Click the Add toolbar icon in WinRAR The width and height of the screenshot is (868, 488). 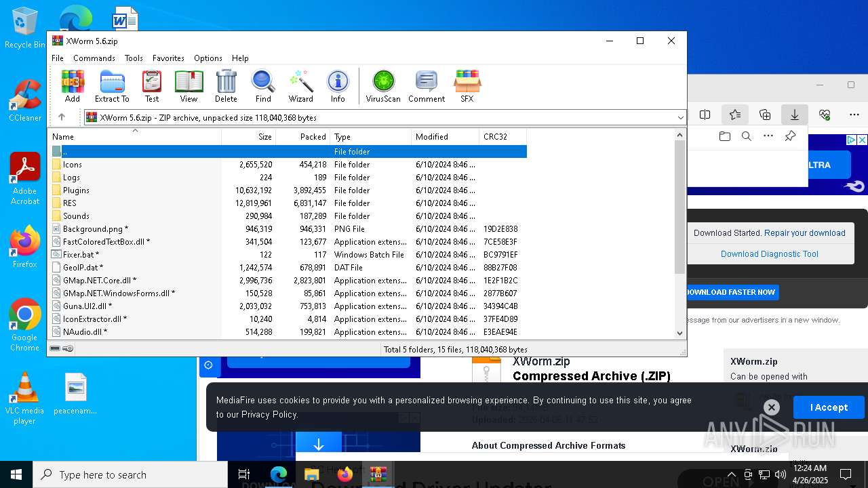pyautogui.click(x=73, y=86)
